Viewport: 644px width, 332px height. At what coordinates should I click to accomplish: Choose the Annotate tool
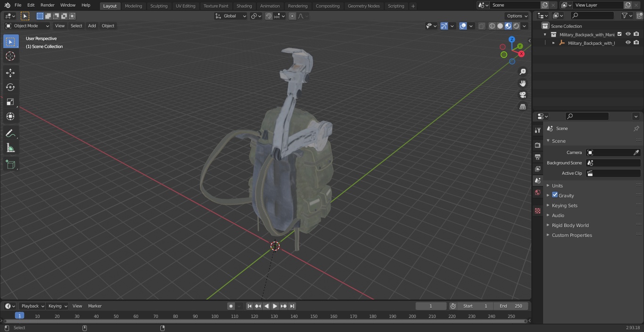point(10,134)
